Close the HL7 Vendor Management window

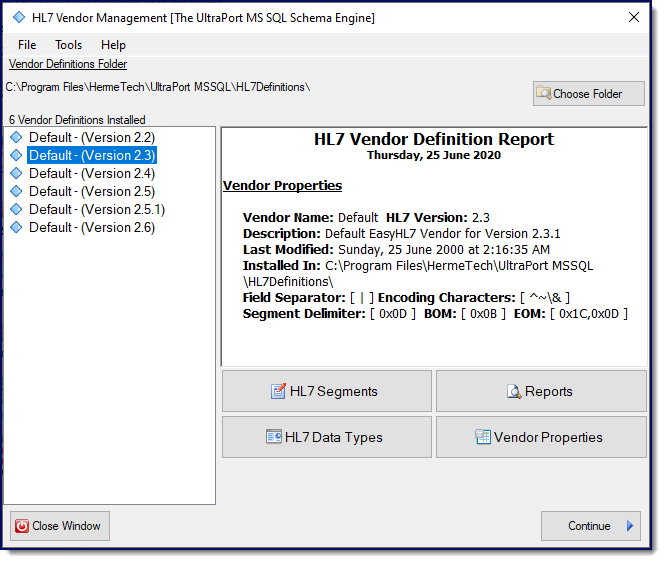coord(634,17)
